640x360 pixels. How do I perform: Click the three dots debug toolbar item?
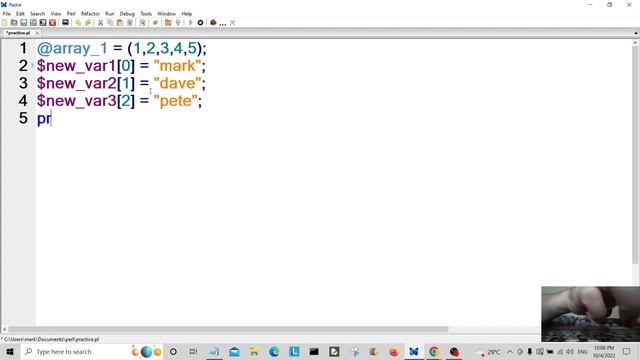point(222,24)
